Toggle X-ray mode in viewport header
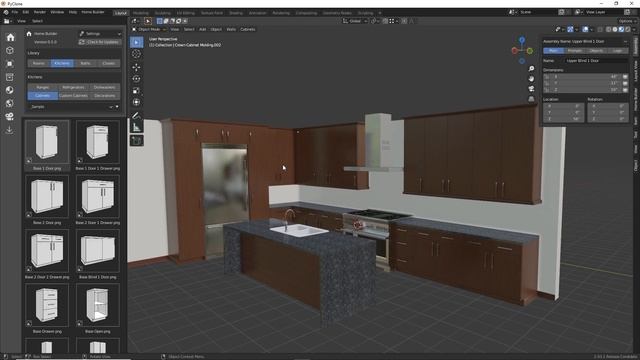 click(x=600, y=29)
